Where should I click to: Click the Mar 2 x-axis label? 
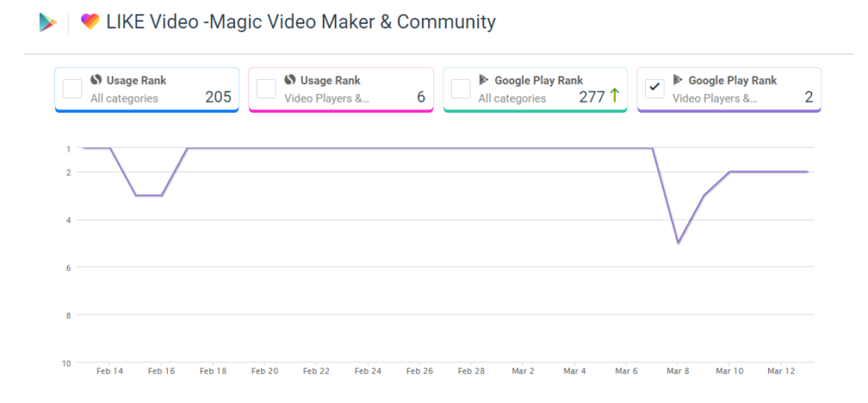[523, 372]
